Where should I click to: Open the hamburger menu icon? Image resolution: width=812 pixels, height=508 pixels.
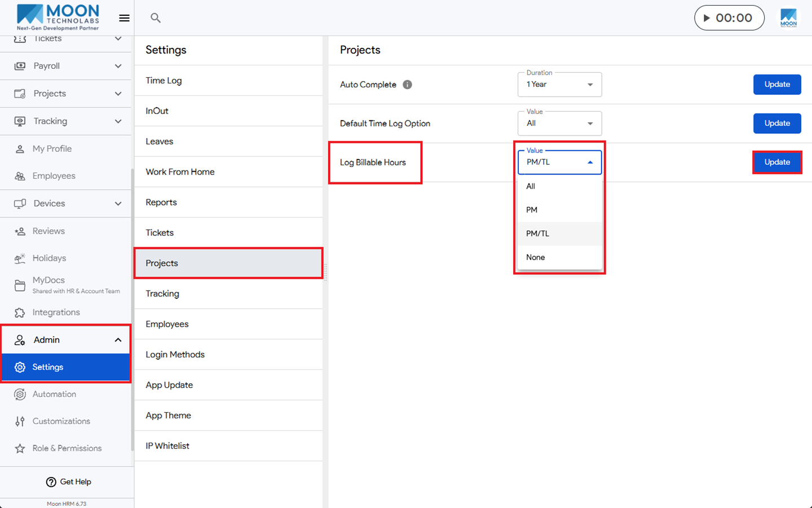(x=124, y=18)
